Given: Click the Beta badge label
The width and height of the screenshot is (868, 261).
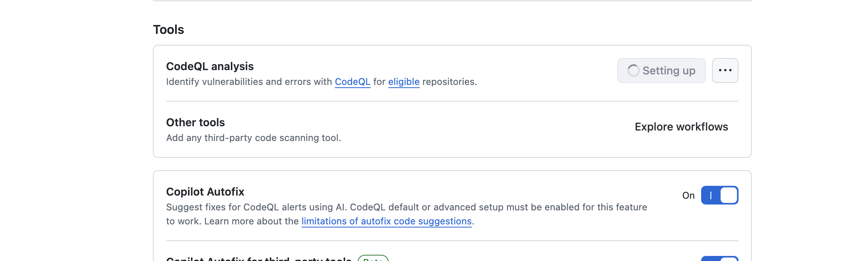Looking at the screenshot, I should (x=373, y=259).
